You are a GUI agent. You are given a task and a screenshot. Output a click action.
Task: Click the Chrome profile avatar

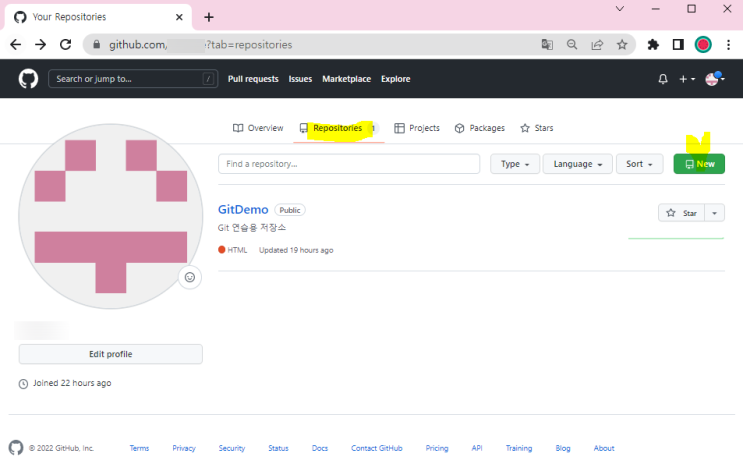(703, 45)
